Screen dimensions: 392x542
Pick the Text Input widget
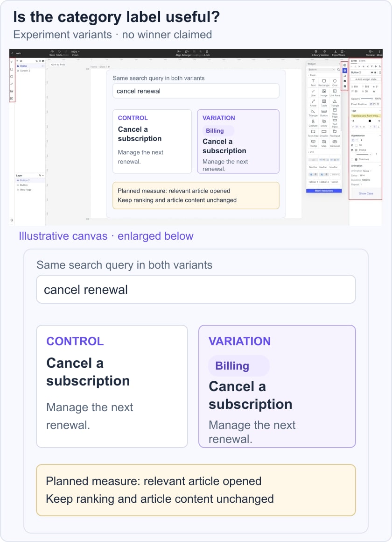[335, 123]
